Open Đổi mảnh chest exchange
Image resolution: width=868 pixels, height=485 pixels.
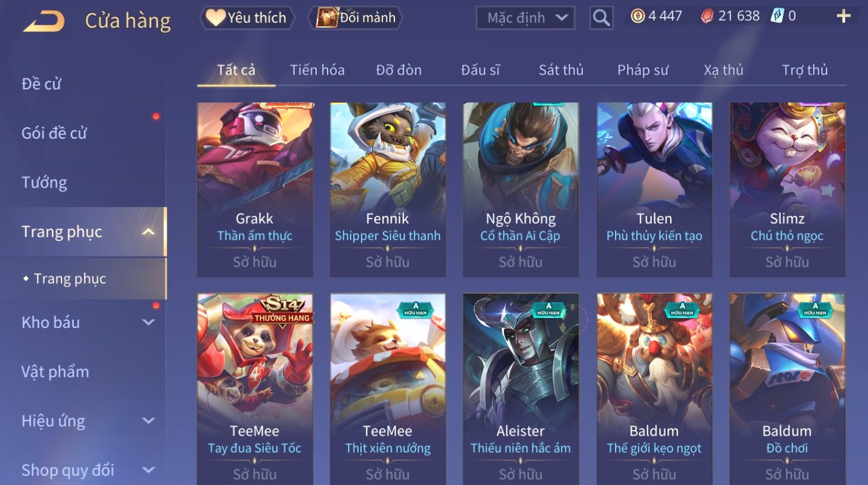point(355,18)
